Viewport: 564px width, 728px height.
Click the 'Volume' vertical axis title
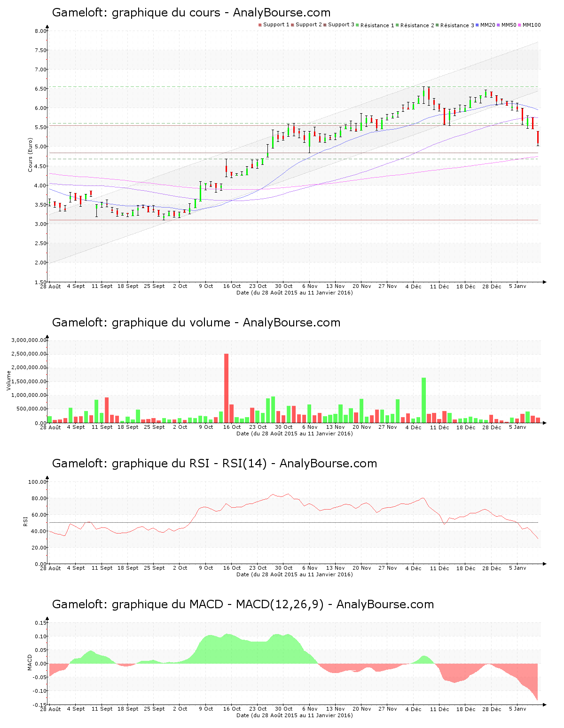[x=8, y=380]
